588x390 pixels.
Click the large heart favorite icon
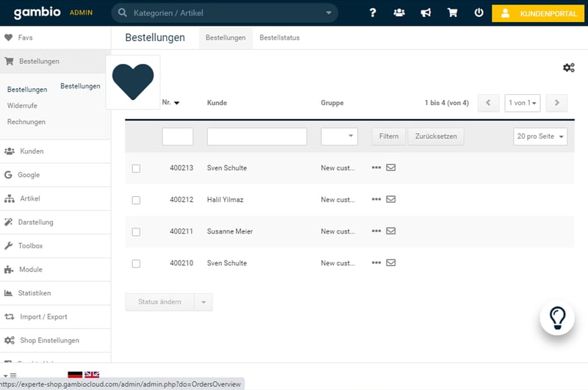pos(132,81)
